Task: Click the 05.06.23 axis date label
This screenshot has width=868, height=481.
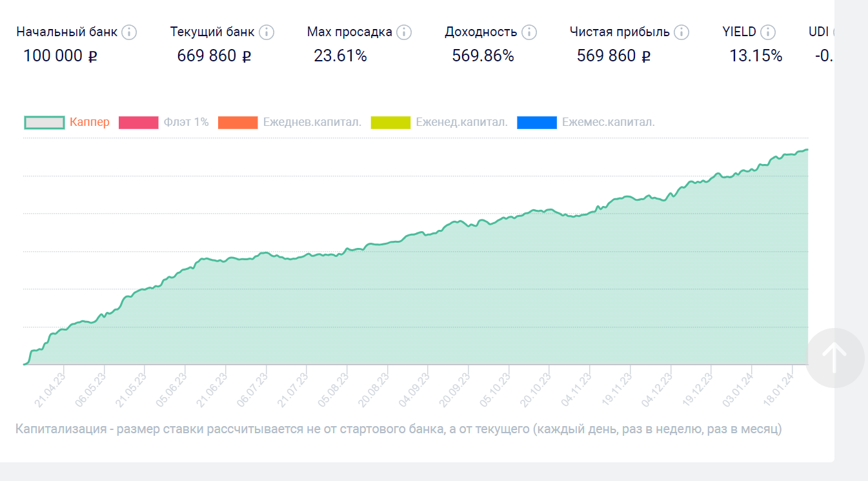Action: point(171,389)
